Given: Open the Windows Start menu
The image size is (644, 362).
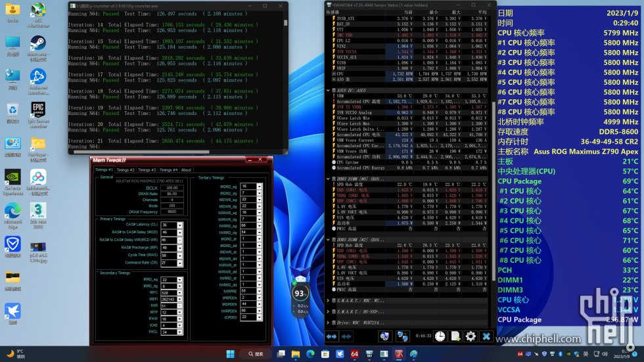Looking at the screenshot, I should click(231, 354).
